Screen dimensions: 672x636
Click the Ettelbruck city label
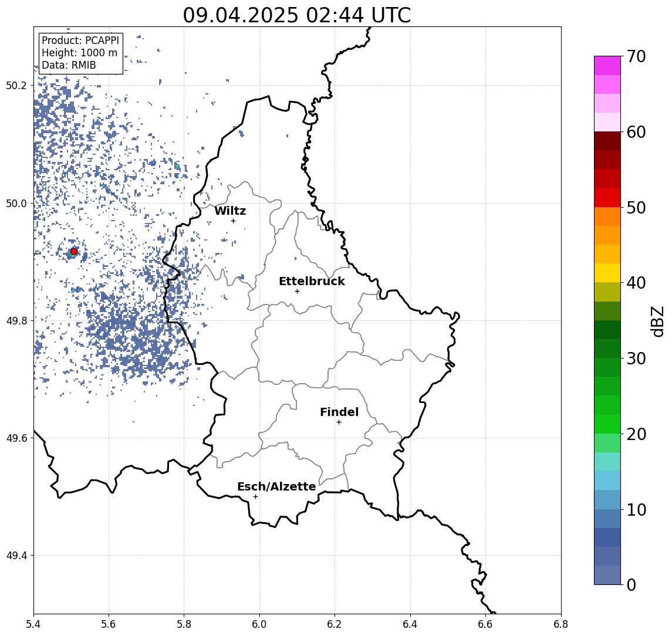pos(312,281)
